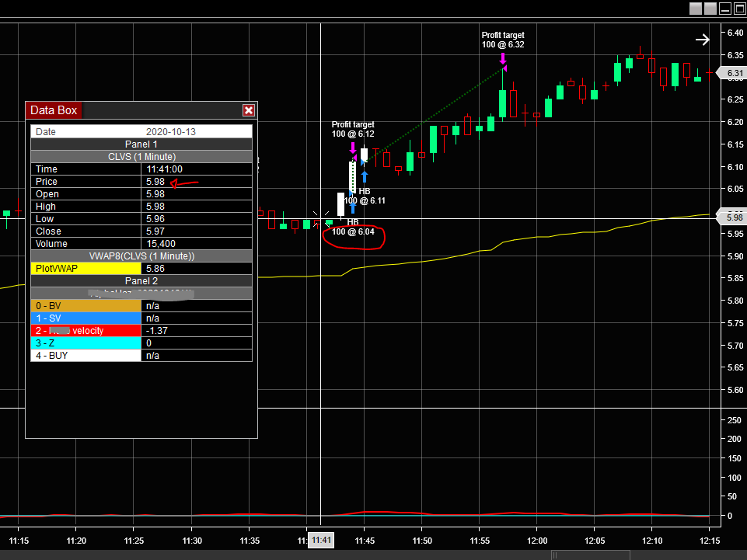Screen dimensions: 747x560
Task: Click the Panel 1 header row
Action: click(x=141, y=144)
